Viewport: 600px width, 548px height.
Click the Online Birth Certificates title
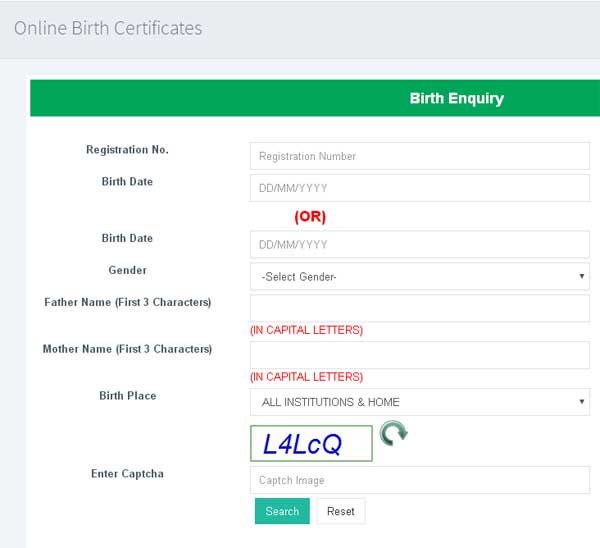click(108, 28)
